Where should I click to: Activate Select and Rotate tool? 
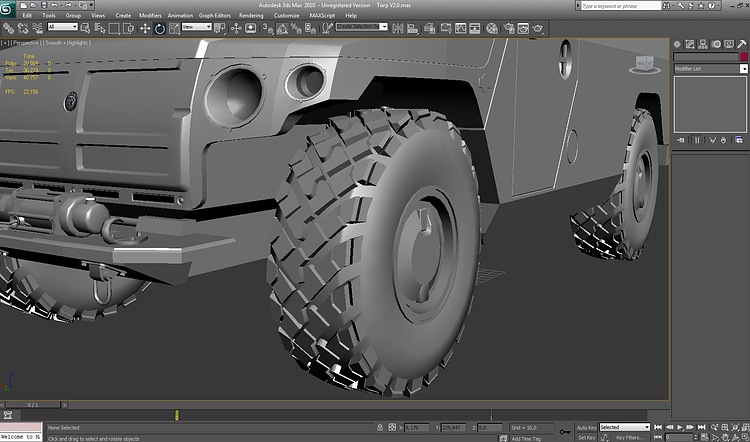[159, 29]
